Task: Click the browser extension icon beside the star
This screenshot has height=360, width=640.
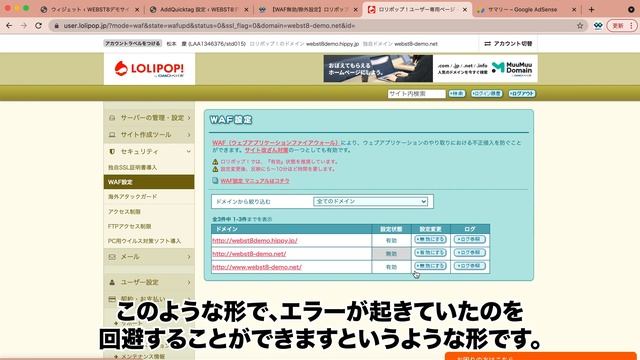Action: point(598,26)
